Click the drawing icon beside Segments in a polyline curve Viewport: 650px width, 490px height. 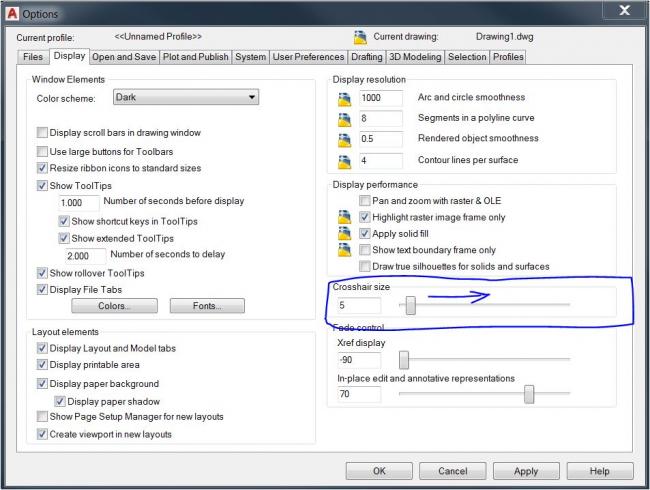coord(346,118)
